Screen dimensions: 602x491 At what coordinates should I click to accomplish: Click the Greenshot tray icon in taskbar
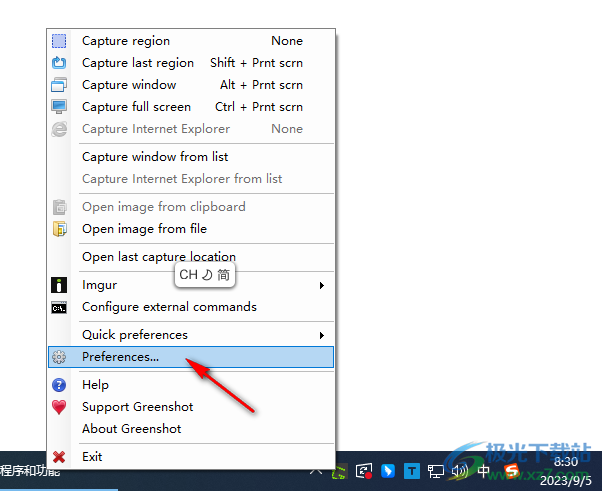click(339, 471)
